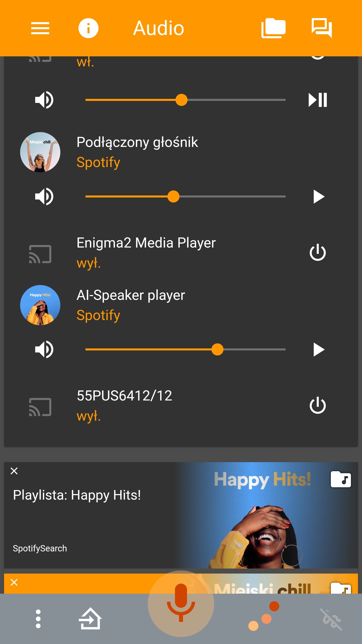Play on AI-Speaker player
Screen dimensions: 362x644
319,349
